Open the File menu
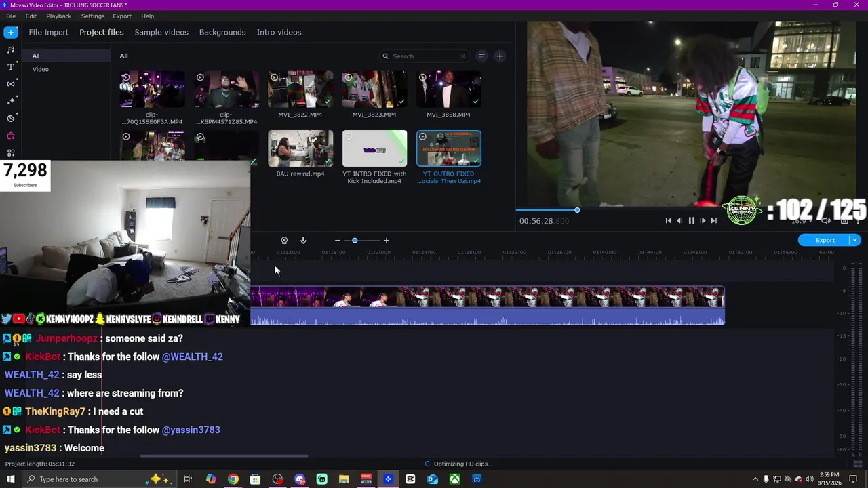The width and height of the screenshot is (868, 488). pos(11,16)
